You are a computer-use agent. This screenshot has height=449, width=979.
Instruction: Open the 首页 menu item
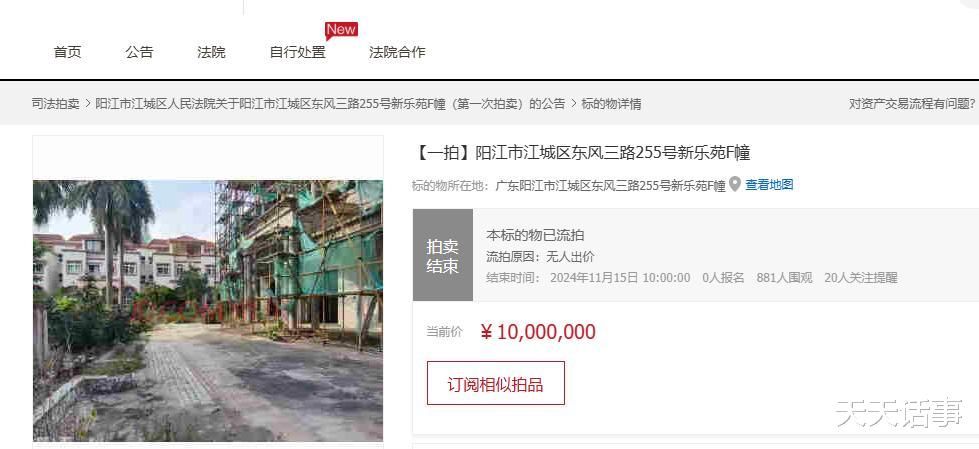click(x=67, y=52)
